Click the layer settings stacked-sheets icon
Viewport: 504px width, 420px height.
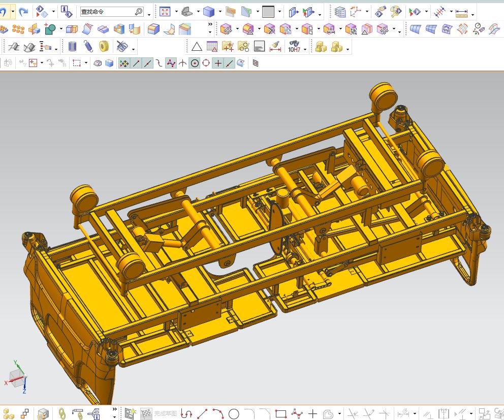[340, 12]
